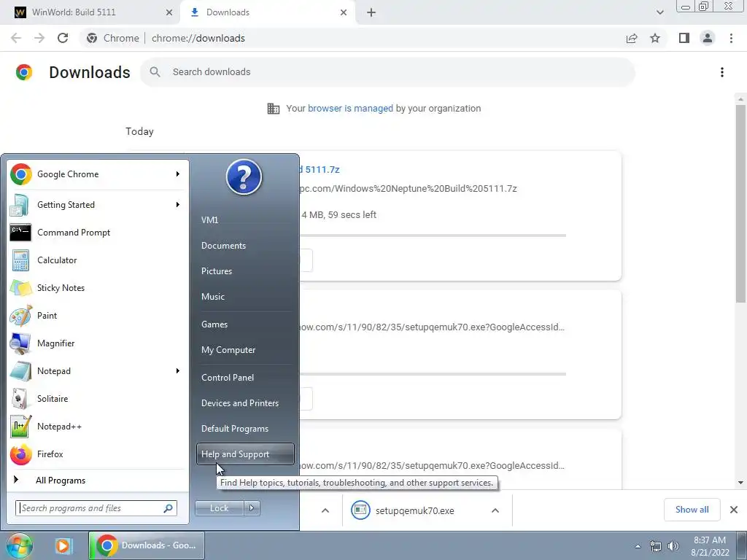Click the Windows Start orb

(x=19, y=545)
